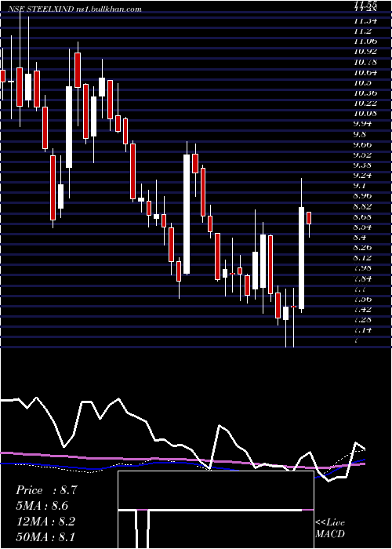This screenshot has height=549, width=392.
Task: Click the 8.82 price axis label
Action: (x=364, y=206)
